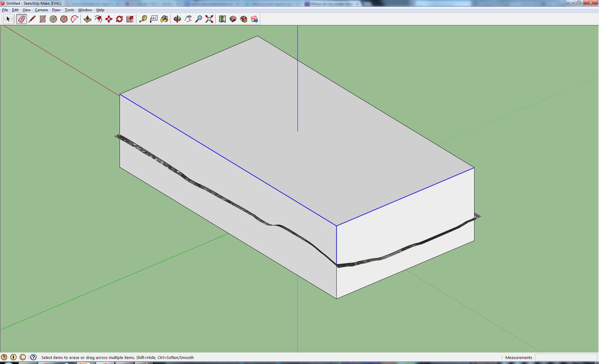
Task: Open the View menu
Action: click(x=27, y=10)
